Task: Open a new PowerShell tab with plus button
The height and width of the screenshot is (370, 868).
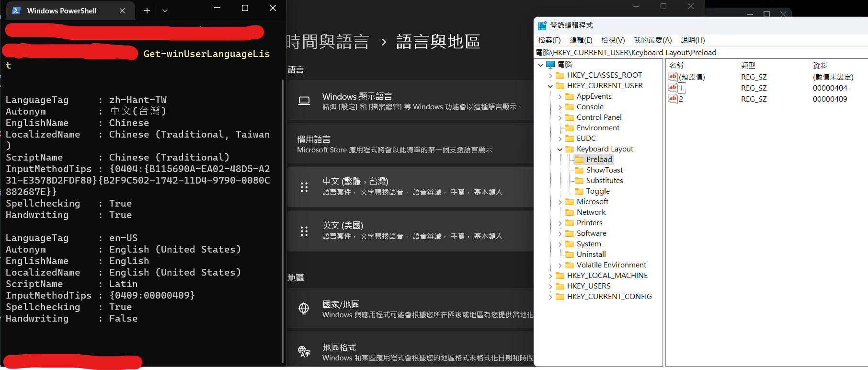Action: [147, 11]
